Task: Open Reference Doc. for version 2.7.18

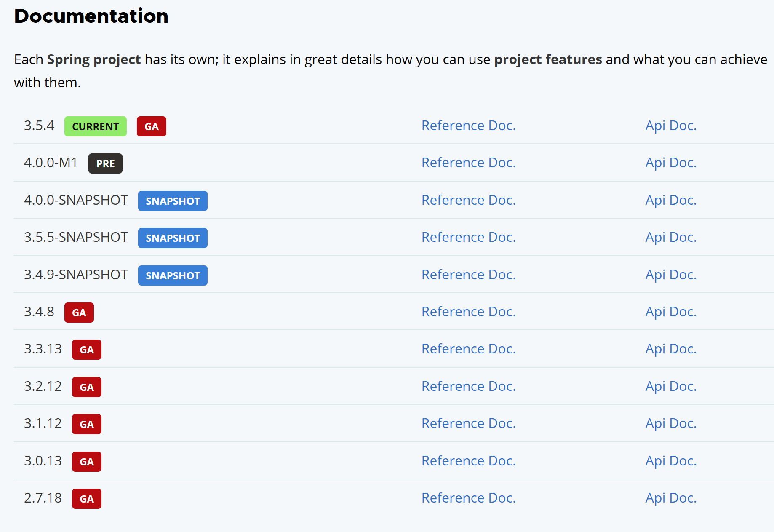Action: [x=469, y=498]
